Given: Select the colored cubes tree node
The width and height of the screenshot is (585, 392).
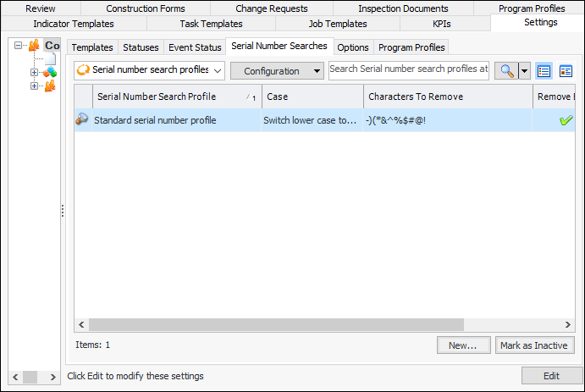Looking at the screenshot, I should [50, 72].
